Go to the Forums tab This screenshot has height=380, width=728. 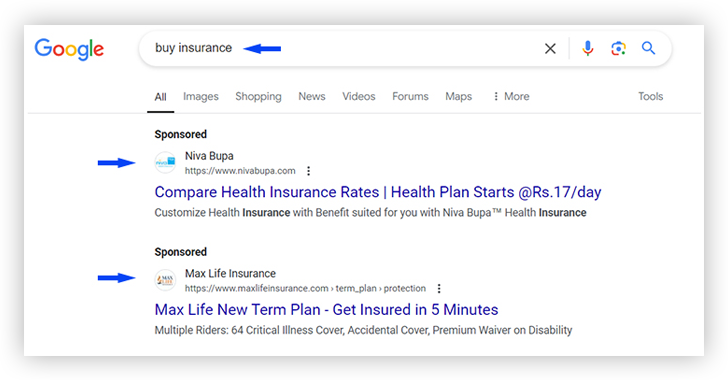(x=410, y=96)
